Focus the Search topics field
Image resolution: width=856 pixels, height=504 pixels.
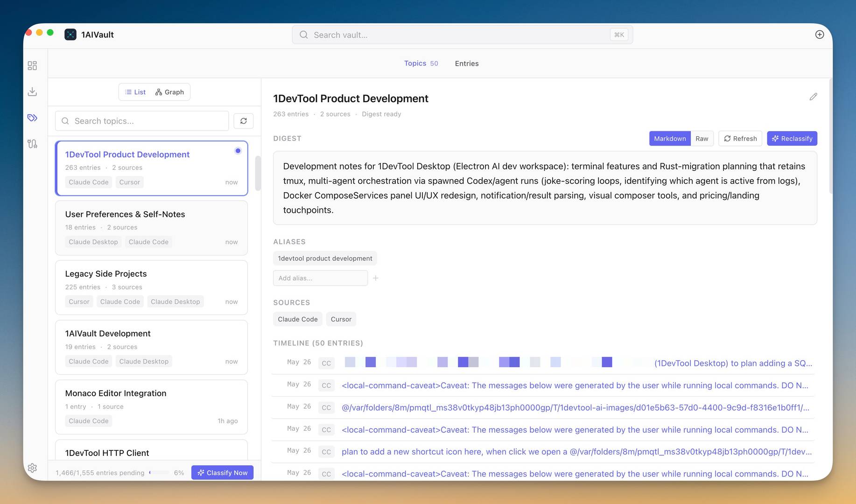[142, 121]
